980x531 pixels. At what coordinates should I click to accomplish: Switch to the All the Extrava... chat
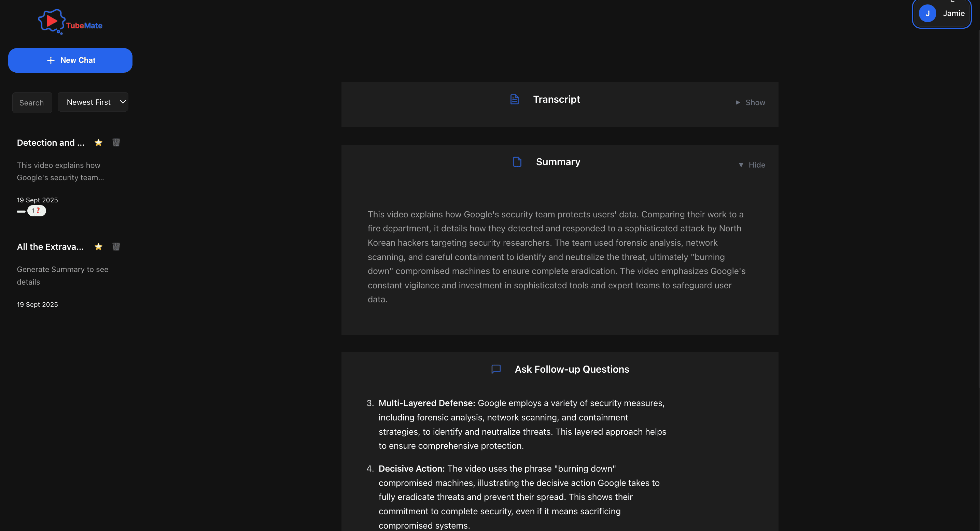pyautogui.click(x=51, y=247)
